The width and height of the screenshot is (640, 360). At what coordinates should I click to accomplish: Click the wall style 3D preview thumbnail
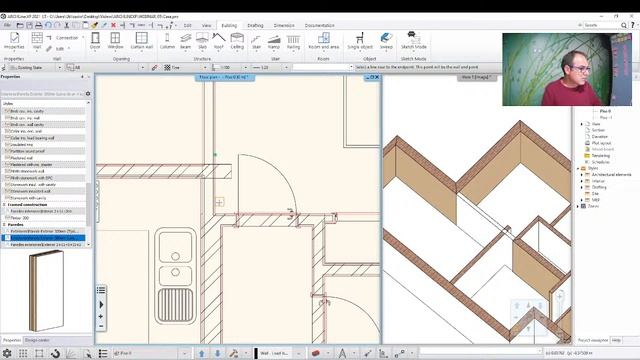(46, 291)
